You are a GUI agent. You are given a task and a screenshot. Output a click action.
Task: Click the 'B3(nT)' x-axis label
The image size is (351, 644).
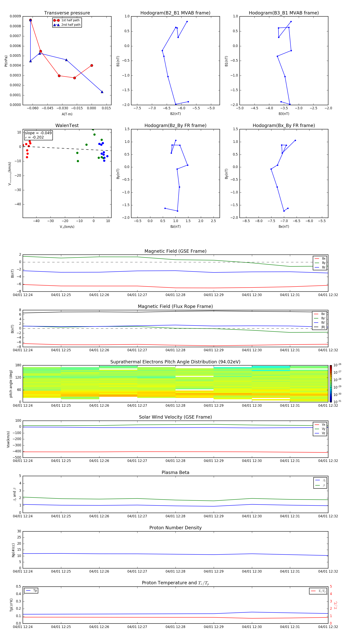click(x=284, y=114)
